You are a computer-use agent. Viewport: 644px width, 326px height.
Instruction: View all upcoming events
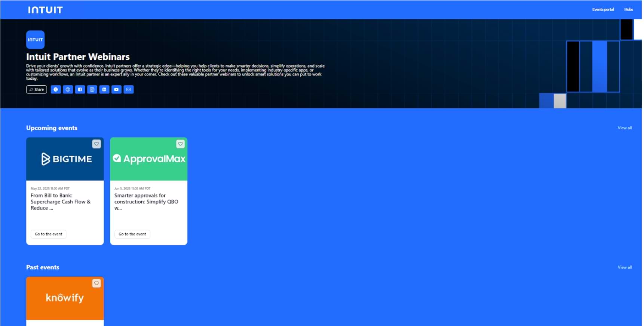tap(625, 128)
